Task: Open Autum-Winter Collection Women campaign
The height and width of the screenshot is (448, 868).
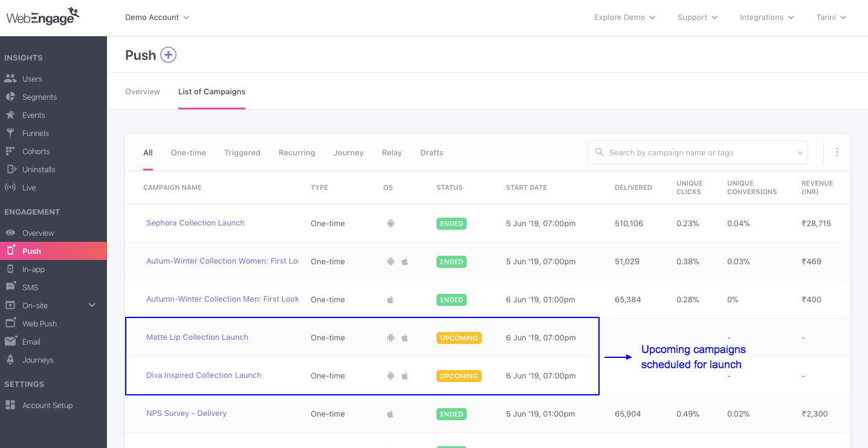Action: click(x=222, y=261)
